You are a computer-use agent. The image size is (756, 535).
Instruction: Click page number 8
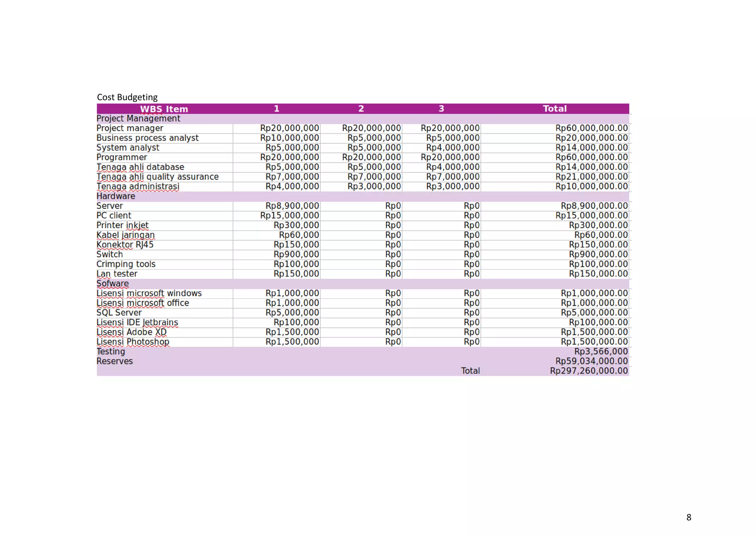tap(688, 517)
